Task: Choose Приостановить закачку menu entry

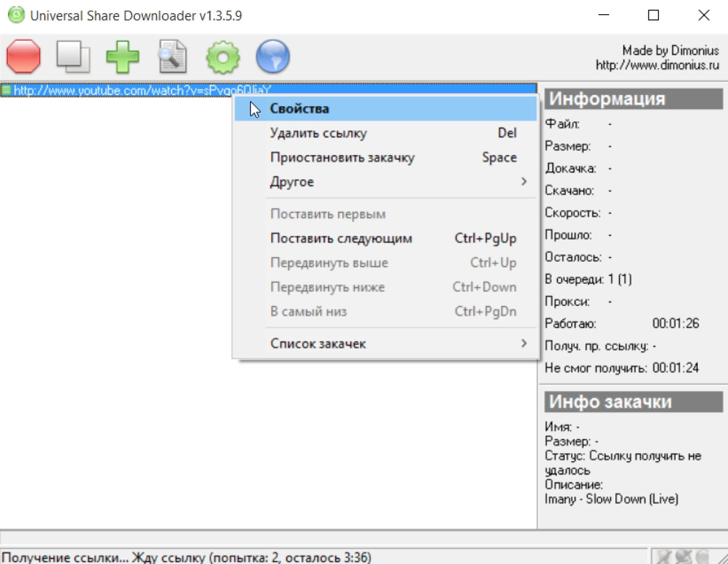Action: tap(386, 157)
